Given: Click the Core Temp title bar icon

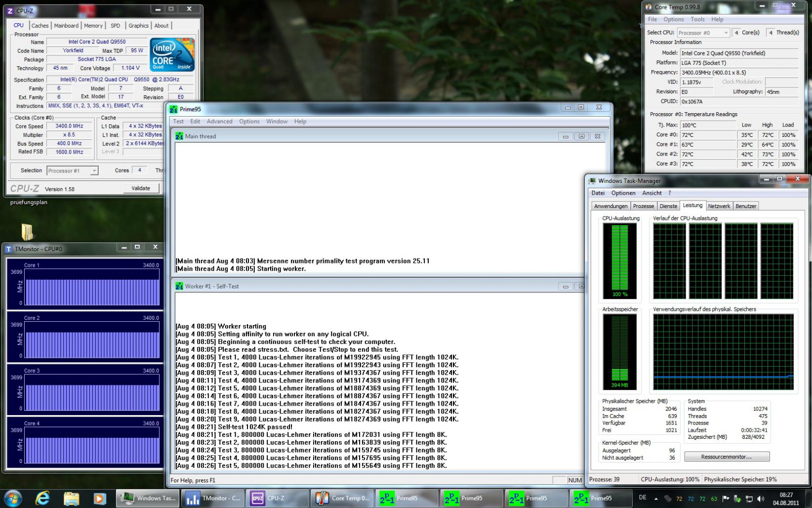Looking at the screenshot, I should (649, 7).
